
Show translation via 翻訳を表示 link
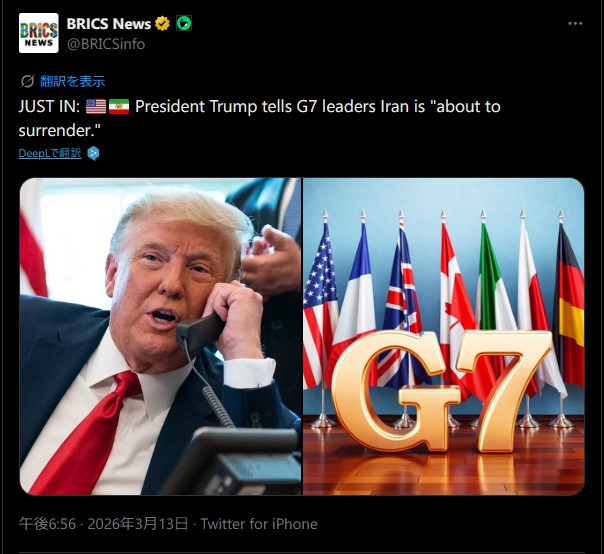[x=72, y=81]
